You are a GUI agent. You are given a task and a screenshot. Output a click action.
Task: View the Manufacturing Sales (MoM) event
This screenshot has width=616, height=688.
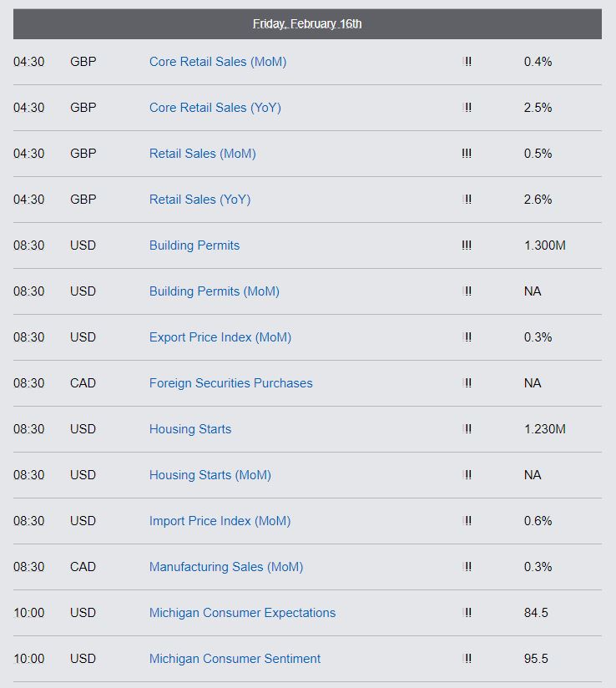coord(226,567)
